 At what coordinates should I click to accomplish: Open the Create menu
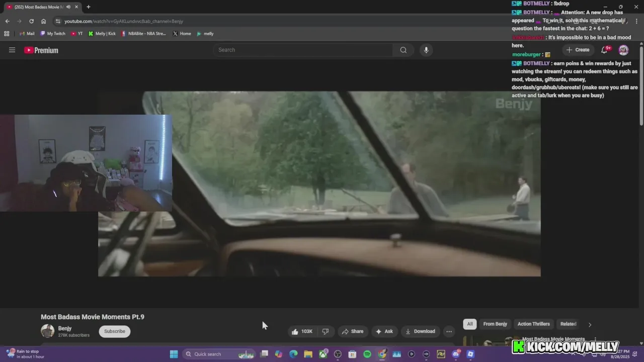click(578, 50)
